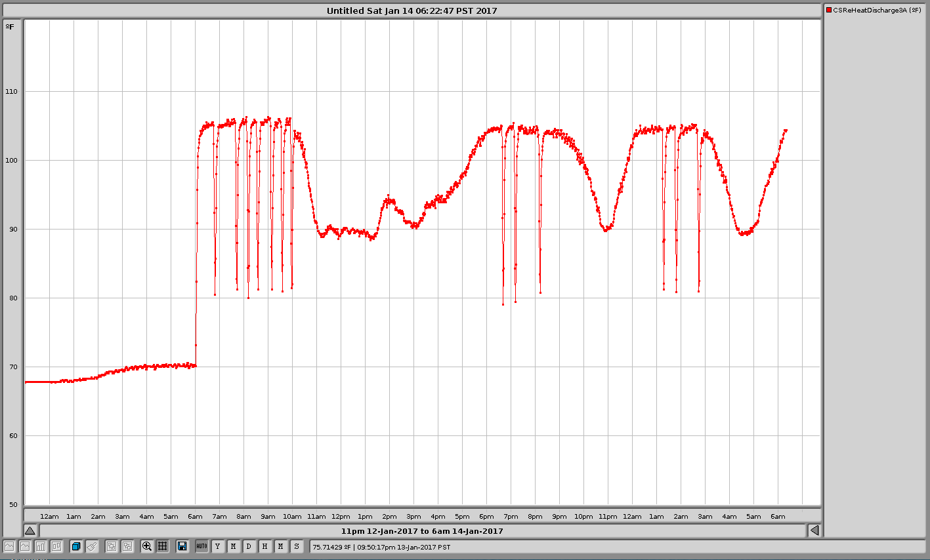
Task: Select the box-style chart icon next to the 3D cube
Action: (56, 546)
